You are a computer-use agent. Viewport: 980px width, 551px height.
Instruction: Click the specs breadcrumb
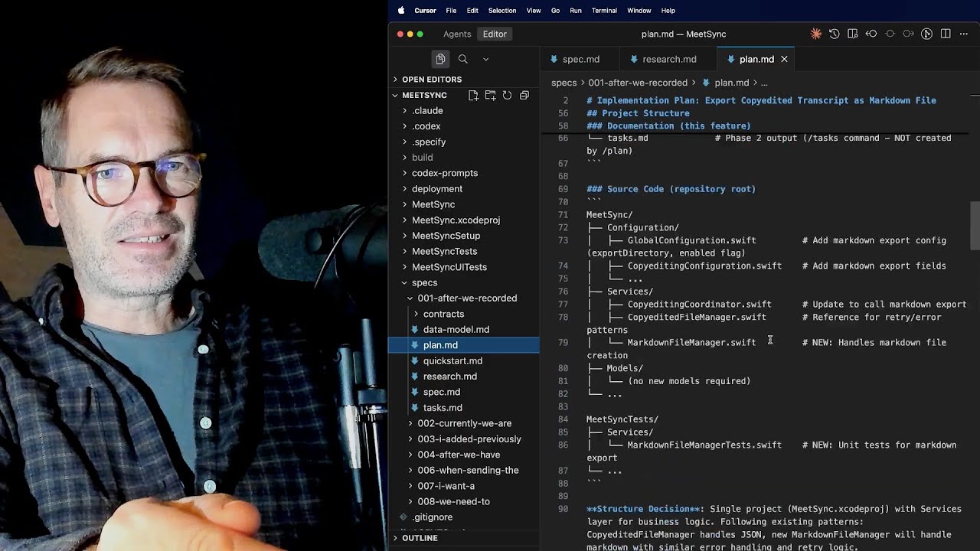coord(563,83)
